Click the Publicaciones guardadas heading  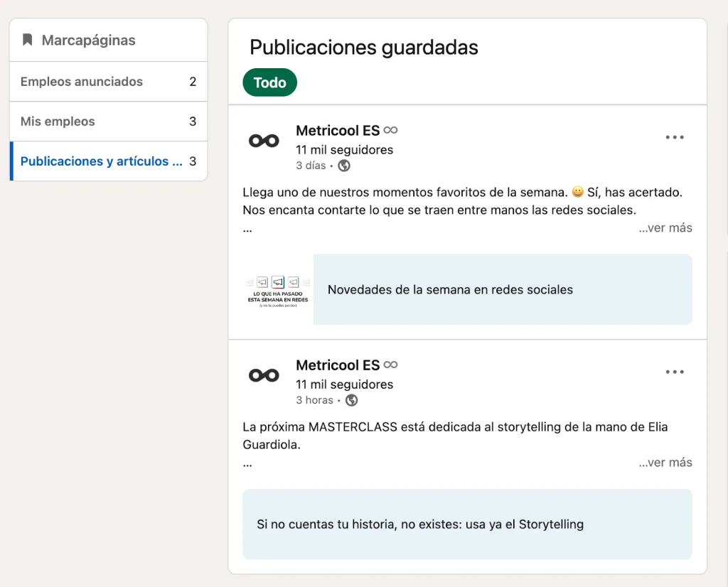click(x=364, y=48)
